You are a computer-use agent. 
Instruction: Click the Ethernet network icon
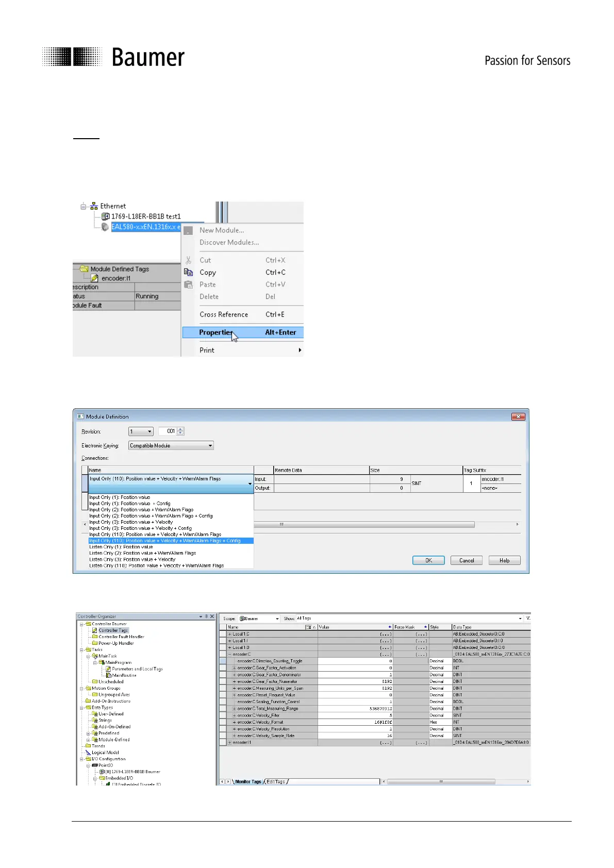tap(94, 206)
